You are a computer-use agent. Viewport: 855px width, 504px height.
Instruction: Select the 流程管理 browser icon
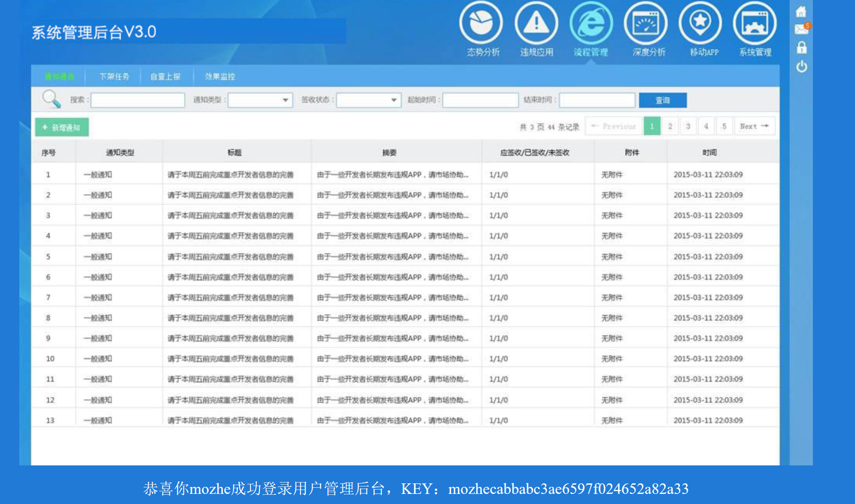(x=591, y=23)
